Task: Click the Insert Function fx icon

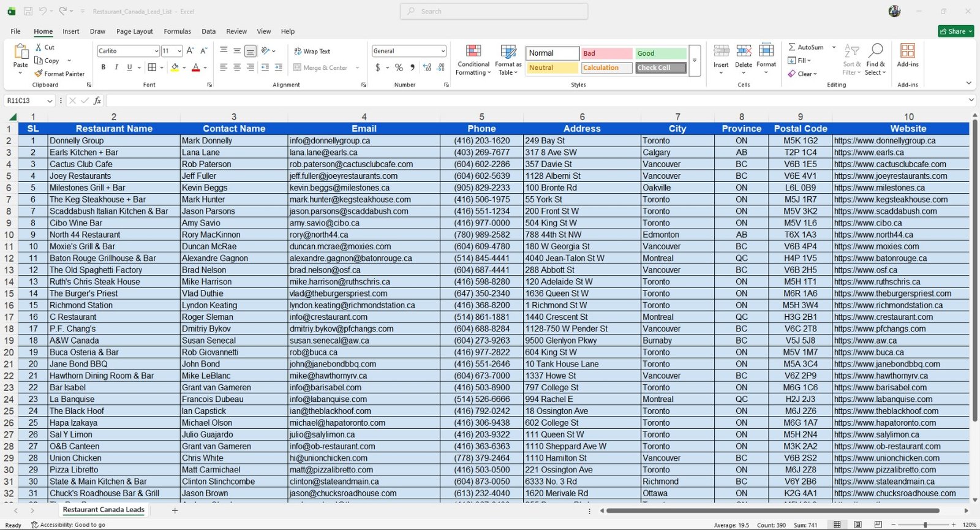Action: (97, 100)
